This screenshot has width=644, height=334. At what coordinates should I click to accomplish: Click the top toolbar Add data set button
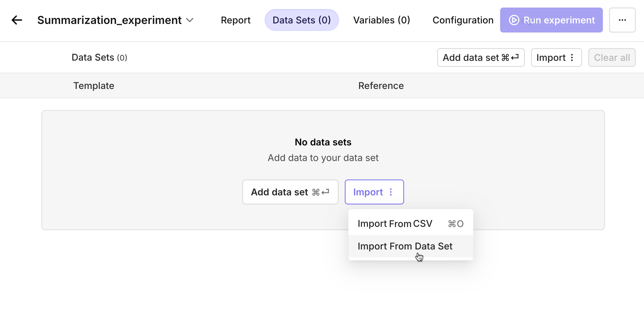(481, 57)
